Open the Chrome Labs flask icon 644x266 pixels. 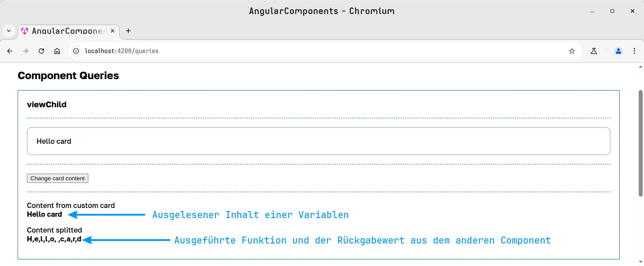pyautogui.click(x=594, y=51)
